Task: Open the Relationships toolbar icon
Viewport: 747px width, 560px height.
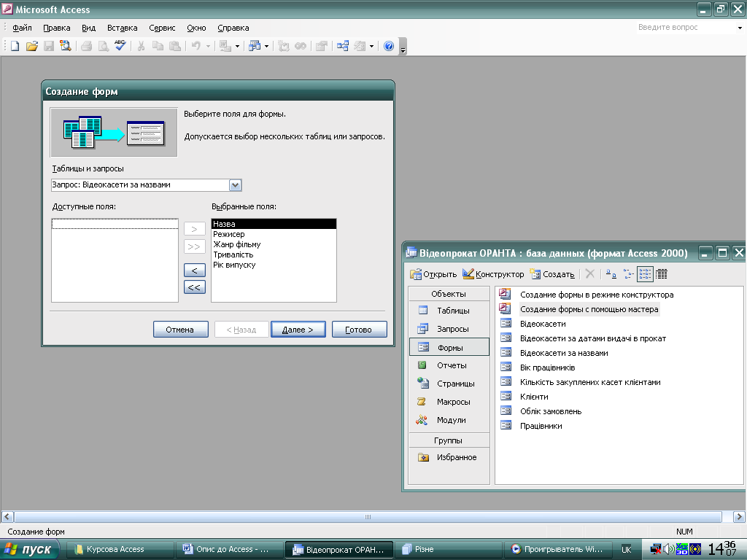Action: tap(343, 46)
